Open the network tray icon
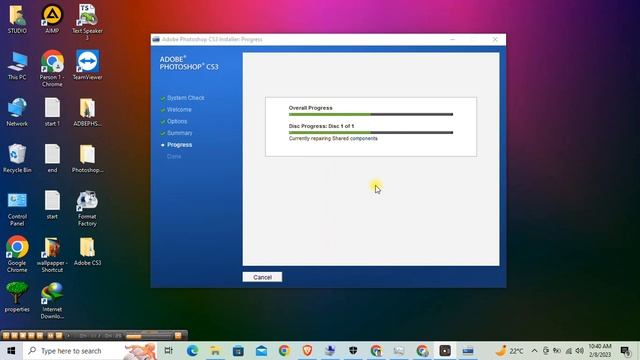The height and width of the screenshot is (360, 640). click(x=569, y=351)
